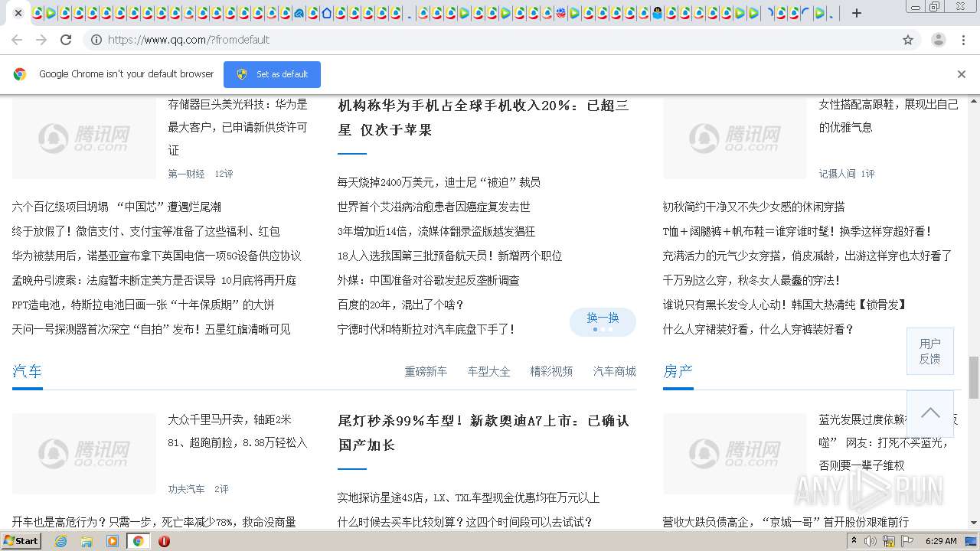Open the Chrome three-dot menu

click(964, 40)
